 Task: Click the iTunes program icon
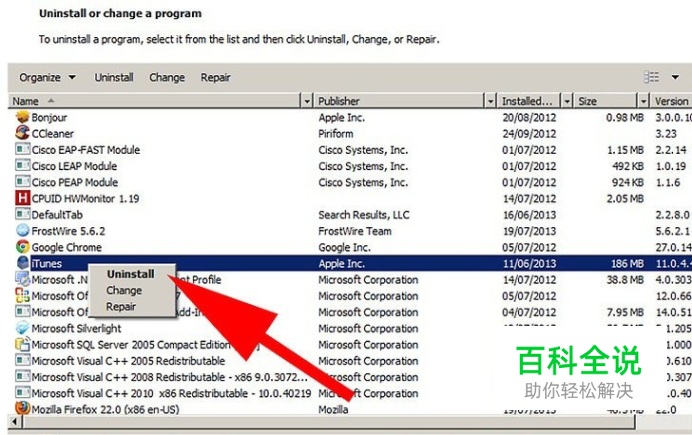click(22, 263)
